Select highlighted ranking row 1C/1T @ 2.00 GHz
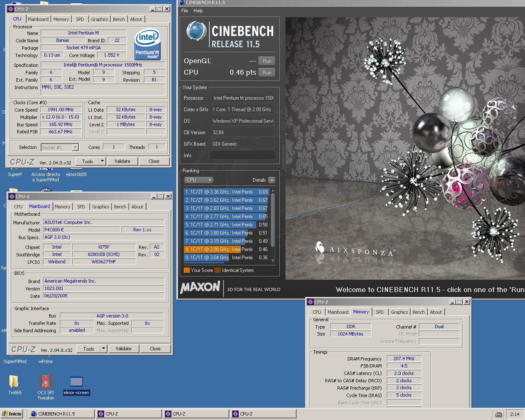 coord(226,249)
